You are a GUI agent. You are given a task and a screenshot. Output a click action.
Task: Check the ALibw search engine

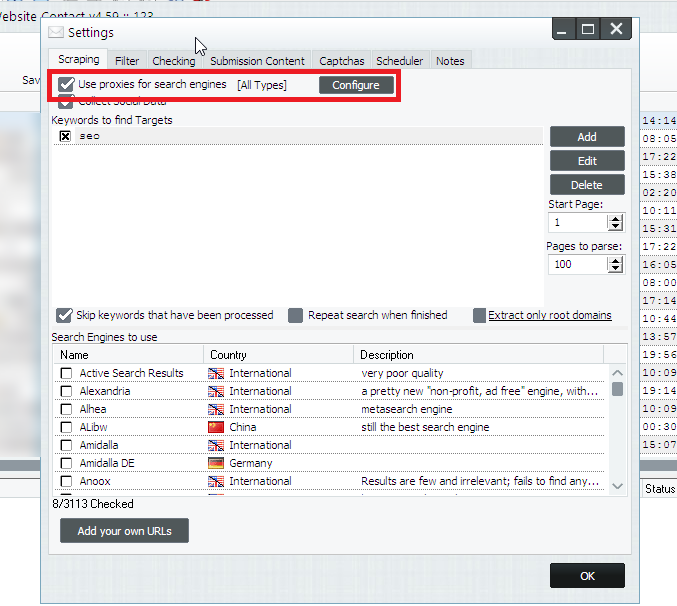coord(66,427)
